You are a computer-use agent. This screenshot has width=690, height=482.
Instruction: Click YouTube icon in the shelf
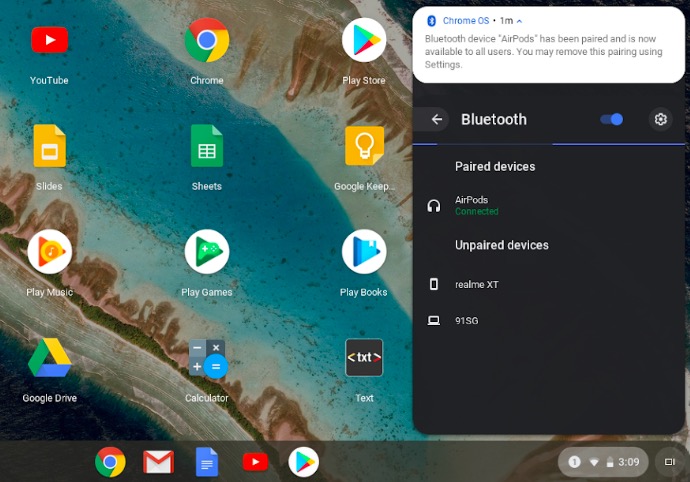click(255, 462)
